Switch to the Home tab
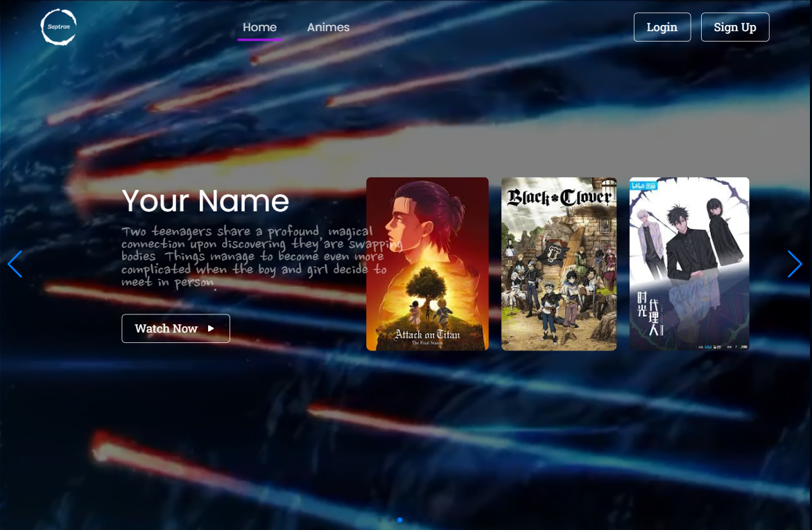812x530 pixels. point(259,28)
